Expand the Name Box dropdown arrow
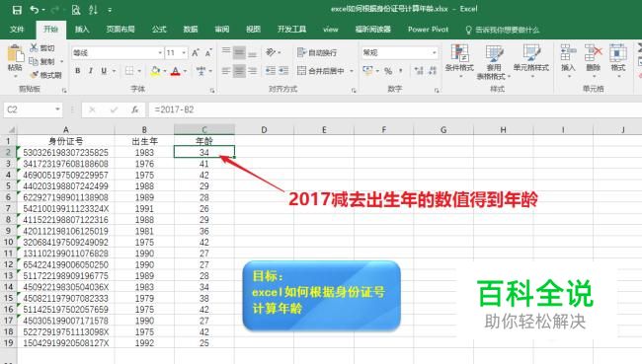The image size is (642, 364). (57, 109)
